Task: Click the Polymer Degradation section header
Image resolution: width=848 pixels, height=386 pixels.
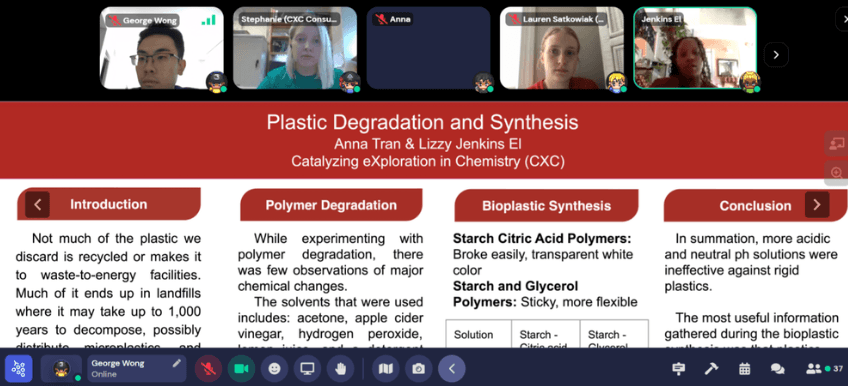Action: 331,205
